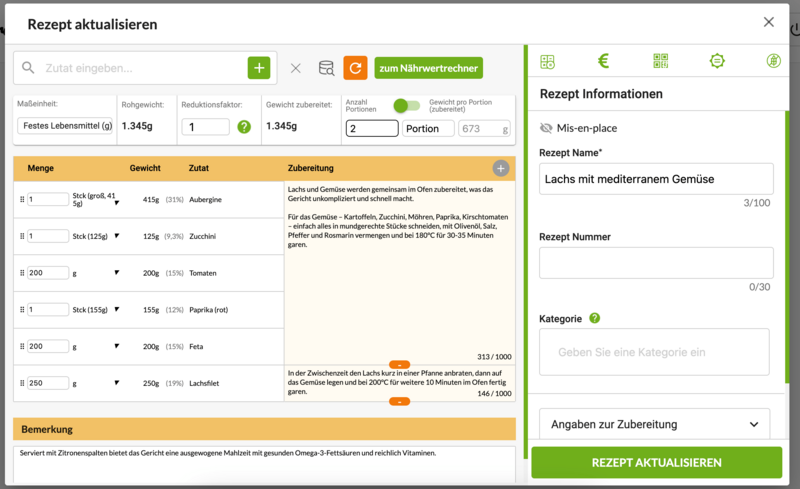Open the Euro cost tab icon
This screenshot has width=800, height=489.
tap(603, 61)
